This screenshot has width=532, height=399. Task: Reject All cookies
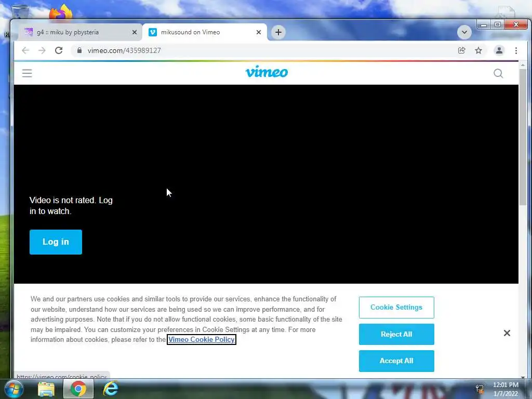click(396, 334)
